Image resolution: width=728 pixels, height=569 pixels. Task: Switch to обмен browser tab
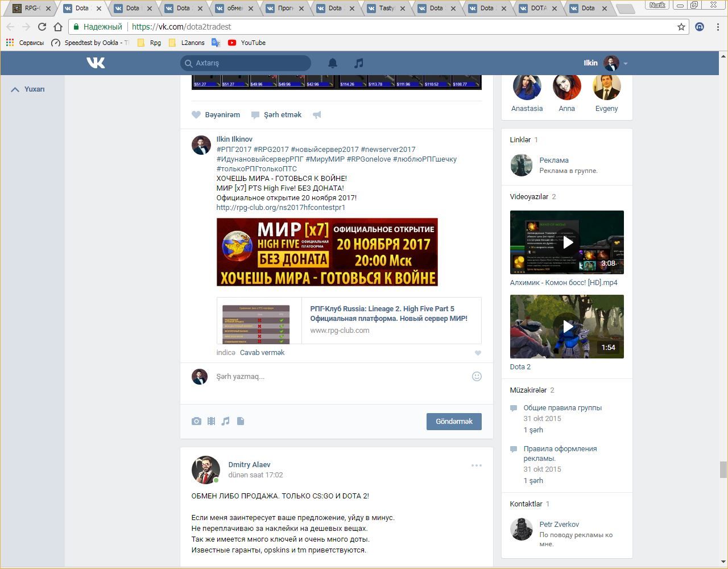[x=234, y=9]
